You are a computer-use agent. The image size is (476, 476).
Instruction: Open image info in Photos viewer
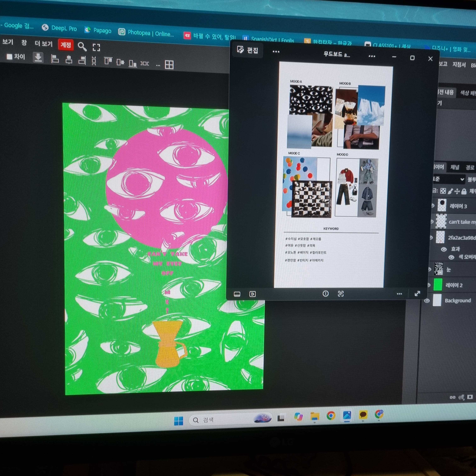(326, 293)
